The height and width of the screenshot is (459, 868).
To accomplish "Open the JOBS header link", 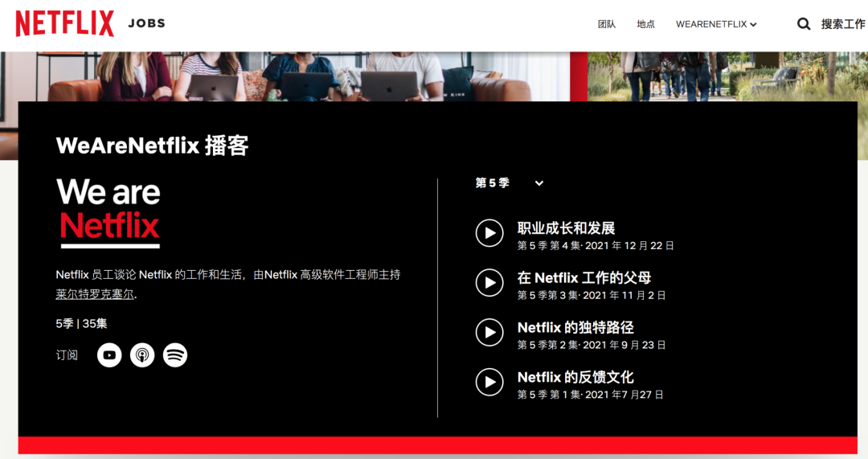I will click(147, 23).
